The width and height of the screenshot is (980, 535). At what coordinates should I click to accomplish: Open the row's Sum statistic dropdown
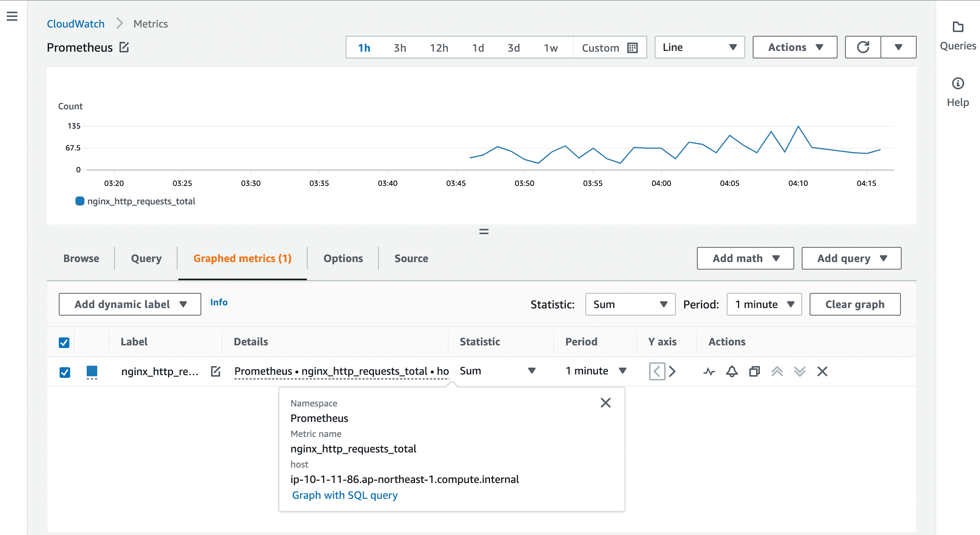click(x=498, y=371)
